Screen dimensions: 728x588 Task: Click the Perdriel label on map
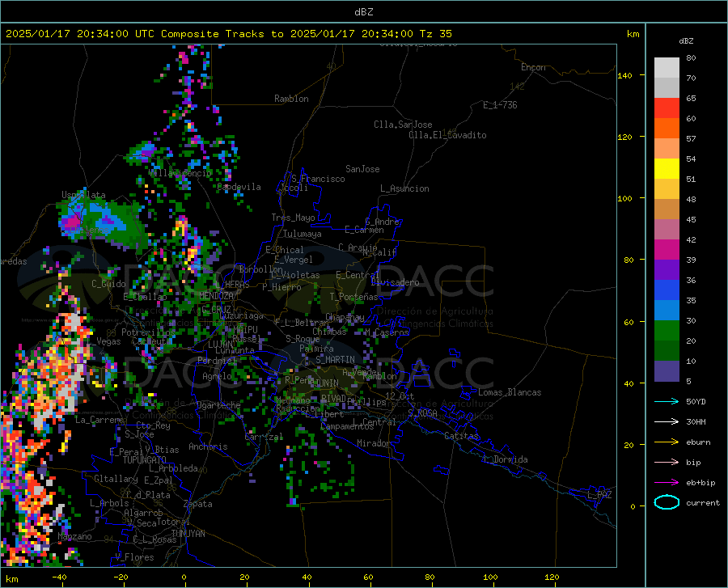(217, 360)
